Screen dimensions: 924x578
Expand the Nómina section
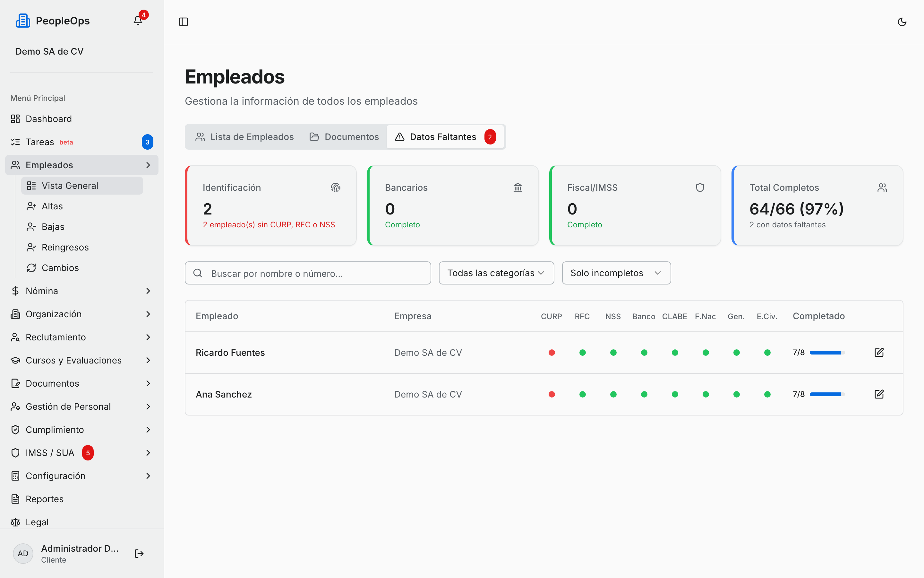(82, 291)
